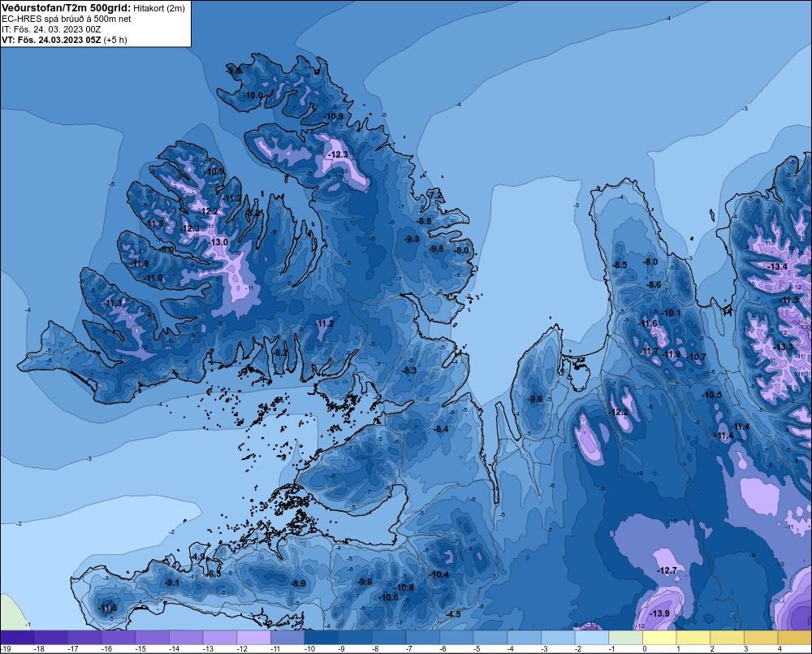Click the -11.8 temperature label
This screenshot has width=812, height=654.
point(139,263)
